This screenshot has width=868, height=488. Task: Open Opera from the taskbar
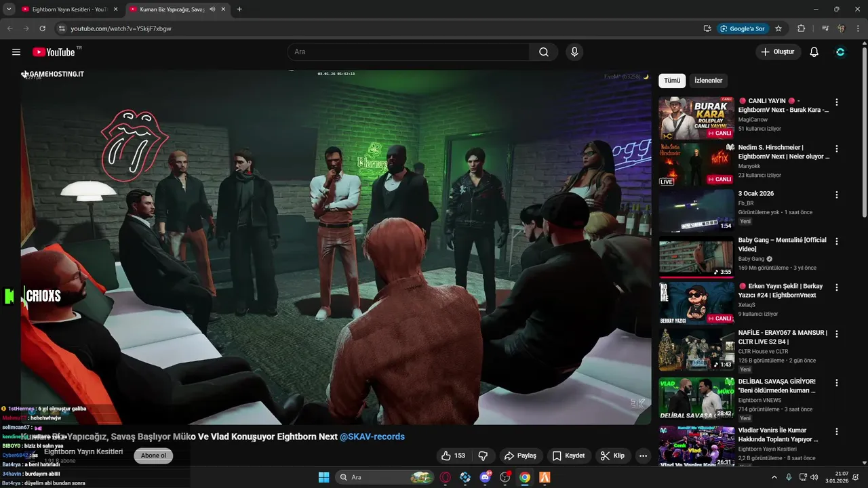click(x=446, y=477)
